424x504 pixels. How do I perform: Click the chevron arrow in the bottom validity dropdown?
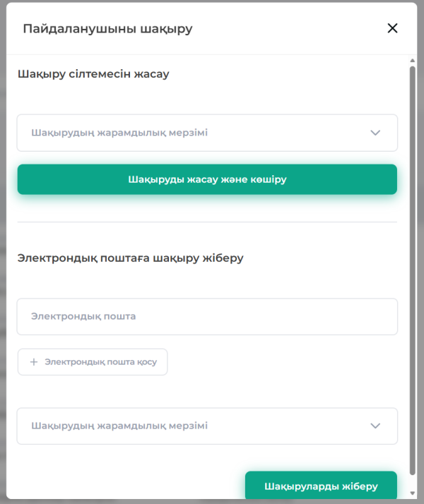pos(375,426)
